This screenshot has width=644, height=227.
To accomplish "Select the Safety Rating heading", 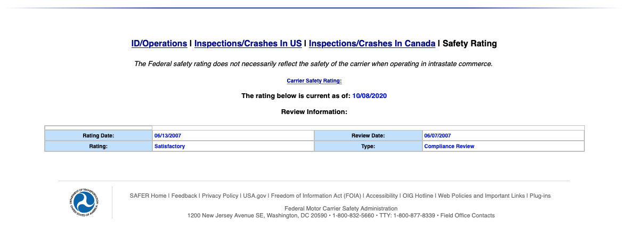I will click(x=470, y=44).
